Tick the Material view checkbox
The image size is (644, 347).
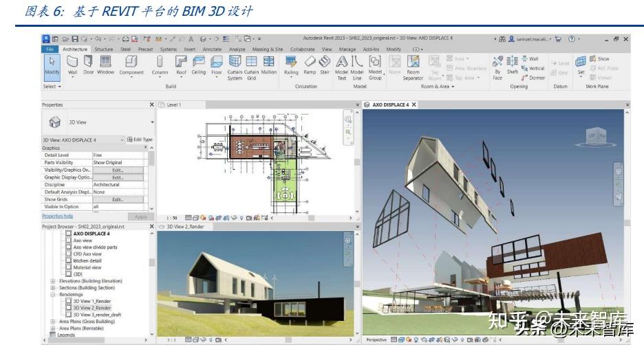pyautogui.click(x=69, y=267)
